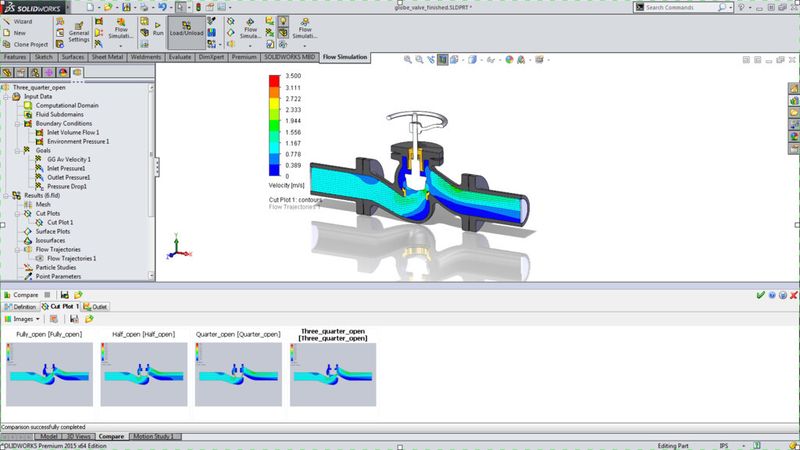The width and height of the screenshot is (800, 450).
Task: Open a file using the folder icon
Action: pos(108,7)
